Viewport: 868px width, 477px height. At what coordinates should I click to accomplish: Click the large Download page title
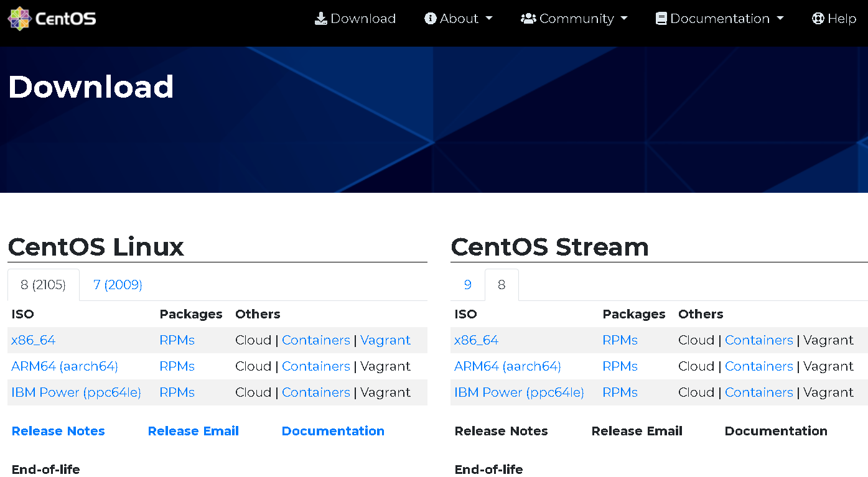[91, 86]
